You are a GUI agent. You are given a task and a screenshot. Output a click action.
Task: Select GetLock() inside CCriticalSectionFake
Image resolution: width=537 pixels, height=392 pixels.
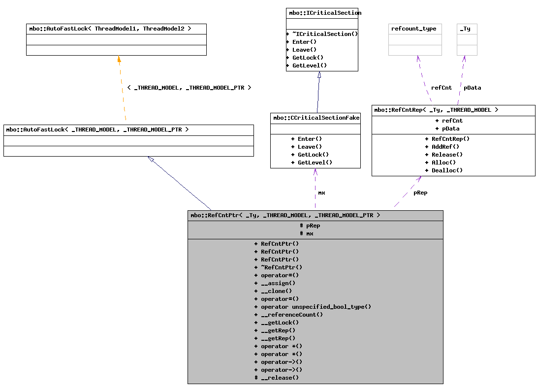tap(311, 155)
